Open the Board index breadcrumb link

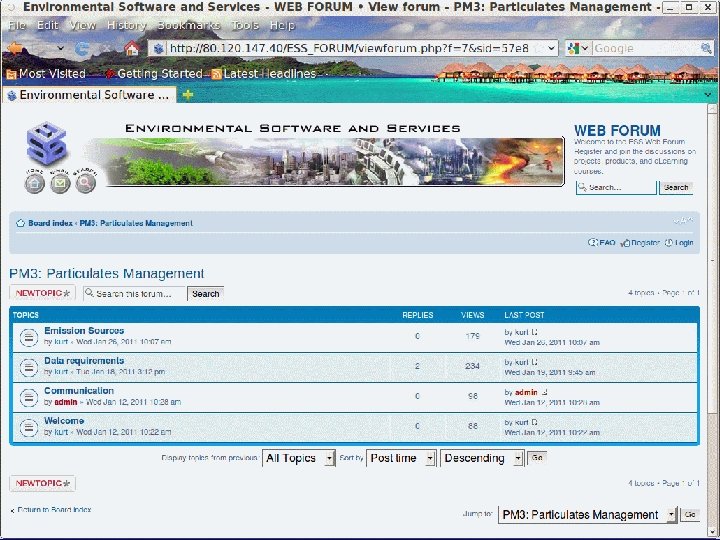coord(51,223)
